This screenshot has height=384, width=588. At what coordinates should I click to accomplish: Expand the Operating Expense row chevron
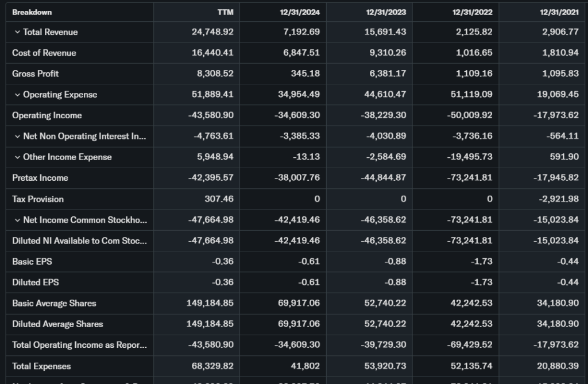pos(17,95)
